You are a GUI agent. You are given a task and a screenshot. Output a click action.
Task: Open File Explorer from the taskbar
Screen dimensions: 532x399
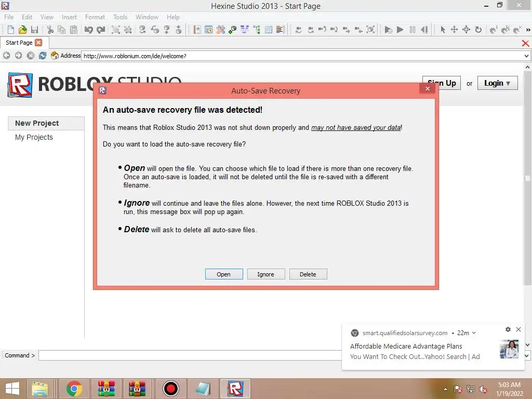[x=40, y=389]
